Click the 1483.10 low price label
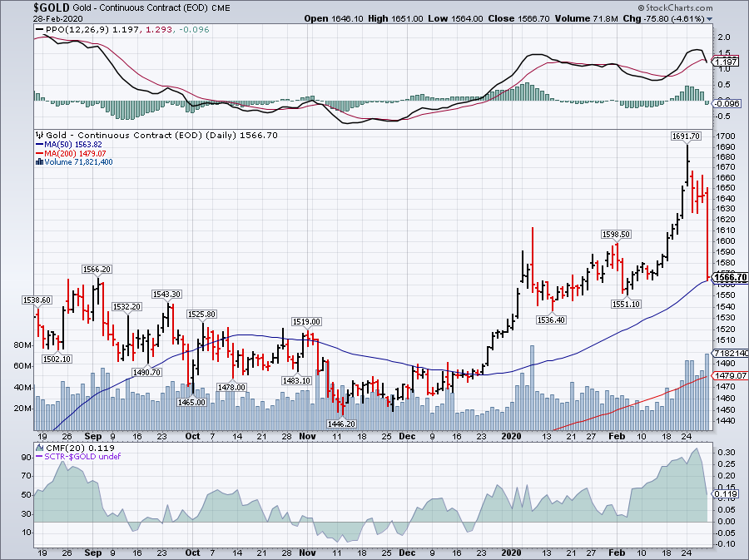This screenshot has width=749, height=560. tap(296, 380)
